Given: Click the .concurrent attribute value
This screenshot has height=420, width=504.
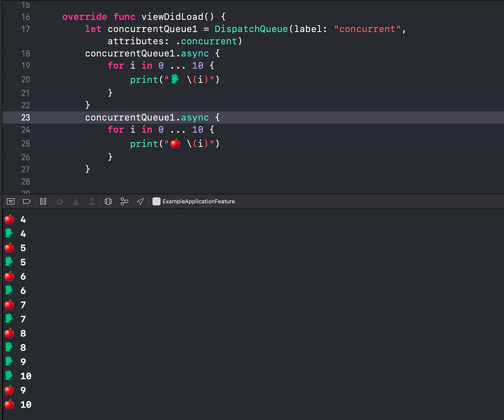Looking at the screenshot, I should point(206,41).
